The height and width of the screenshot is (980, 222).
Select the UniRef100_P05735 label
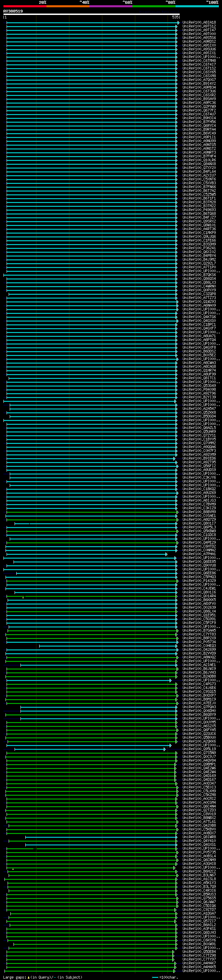tap(199, 852)
